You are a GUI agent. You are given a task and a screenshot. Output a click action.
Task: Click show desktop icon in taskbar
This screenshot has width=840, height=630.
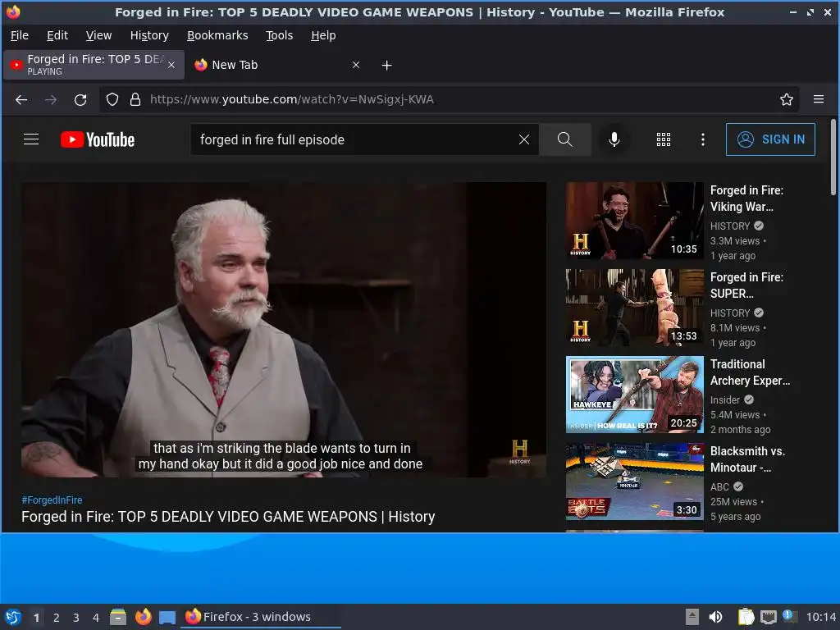pyautogui.click(x=167, y=618)
